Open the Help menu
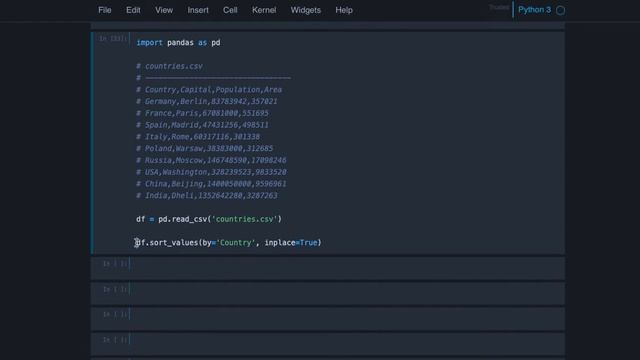This screenshot has height=360, width=640. [344, 10]
